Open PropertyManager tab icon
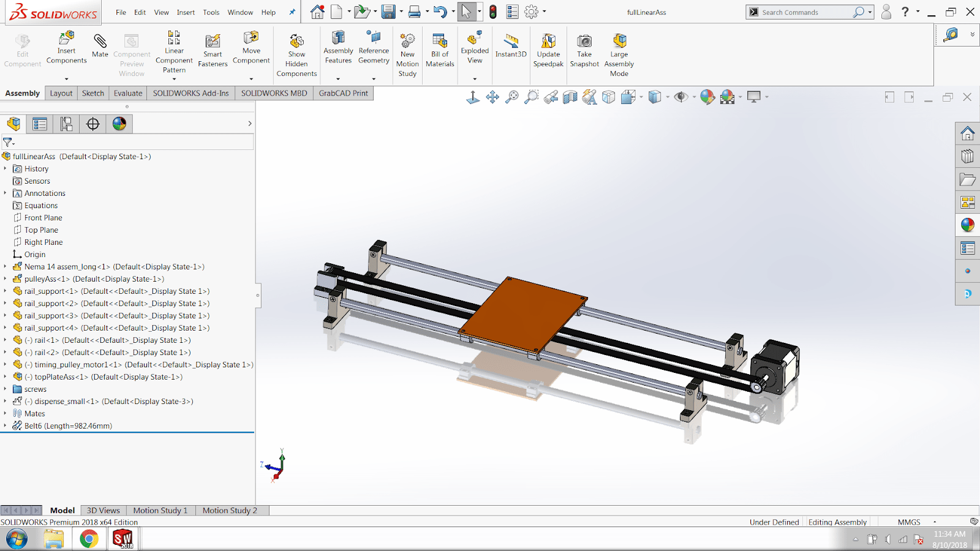980x551 pixels. pyautogui.click(x=40, y=124)
